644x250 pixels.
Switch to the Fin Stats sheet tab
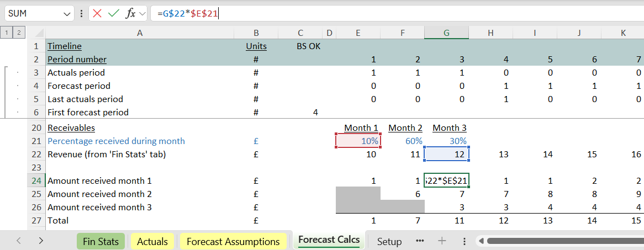pos(101,241)
